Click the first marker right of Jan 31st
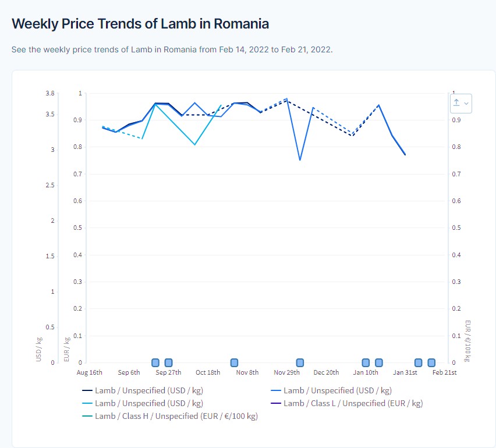 click(418, 362)
